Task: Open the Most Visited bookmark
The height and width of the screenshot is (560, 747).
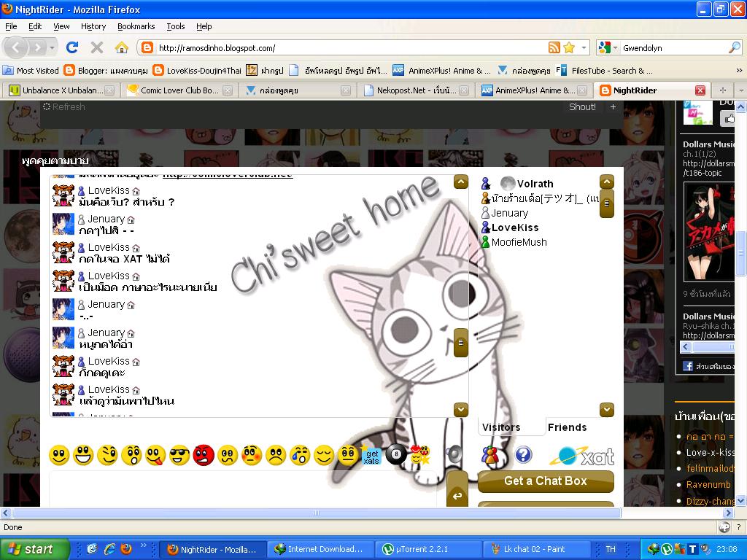Action: coord(31,71)
